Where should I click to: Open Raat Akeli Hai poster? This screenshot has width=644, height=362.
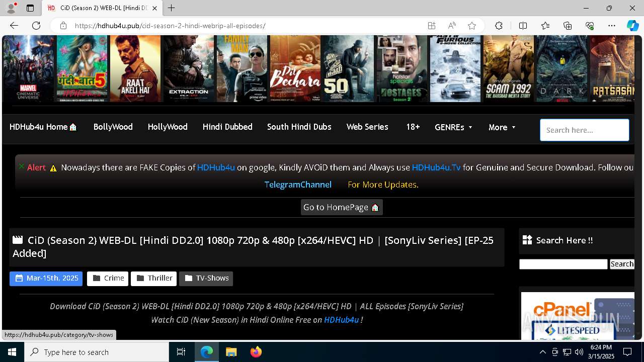click(x=135, y=69)
